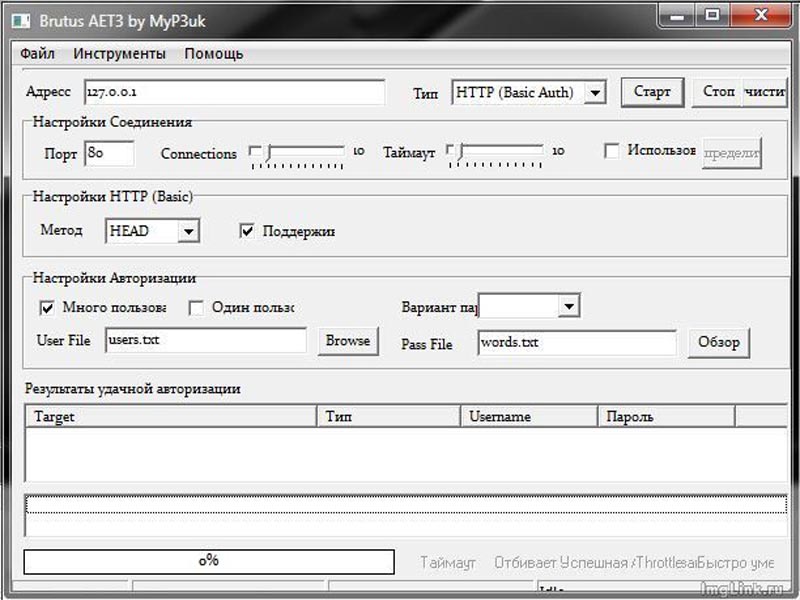Viewport: 800px width, 600px height.
Task: Enable the Использов checkbox
Action: pyautogui.click(x=612, y=151)
